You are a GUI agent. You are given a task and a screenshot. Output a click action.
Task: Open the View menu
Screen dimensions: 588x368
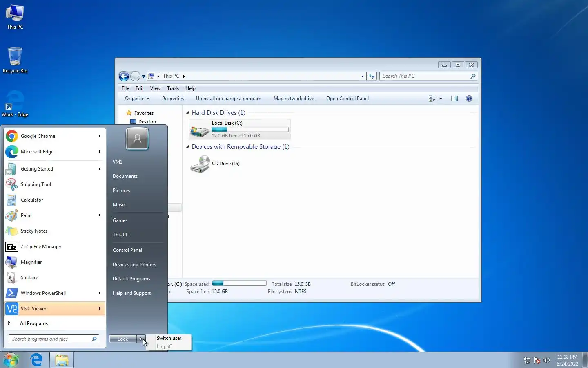coord(155,88)
